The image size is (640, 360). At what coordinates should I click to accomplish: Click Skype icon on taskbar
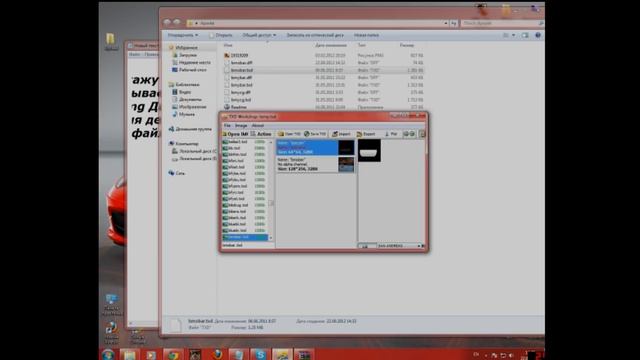pyautogui.click(x=261, y=355)
